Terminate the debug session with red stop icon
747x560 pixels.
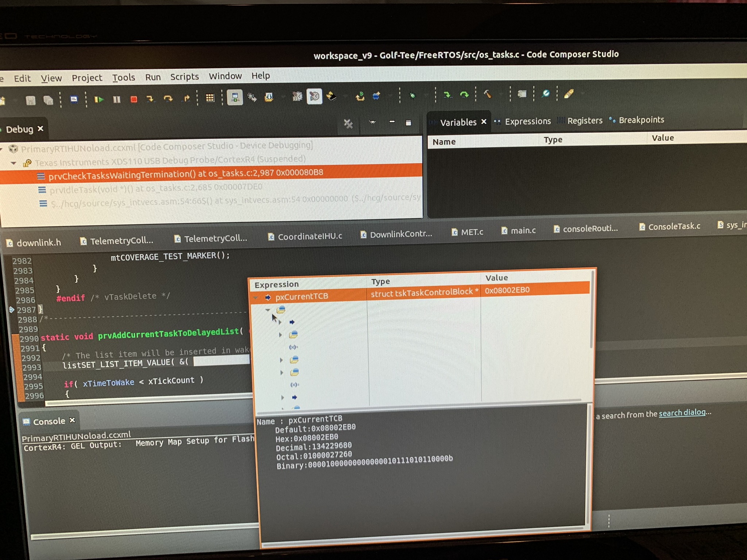click(134, 99)
